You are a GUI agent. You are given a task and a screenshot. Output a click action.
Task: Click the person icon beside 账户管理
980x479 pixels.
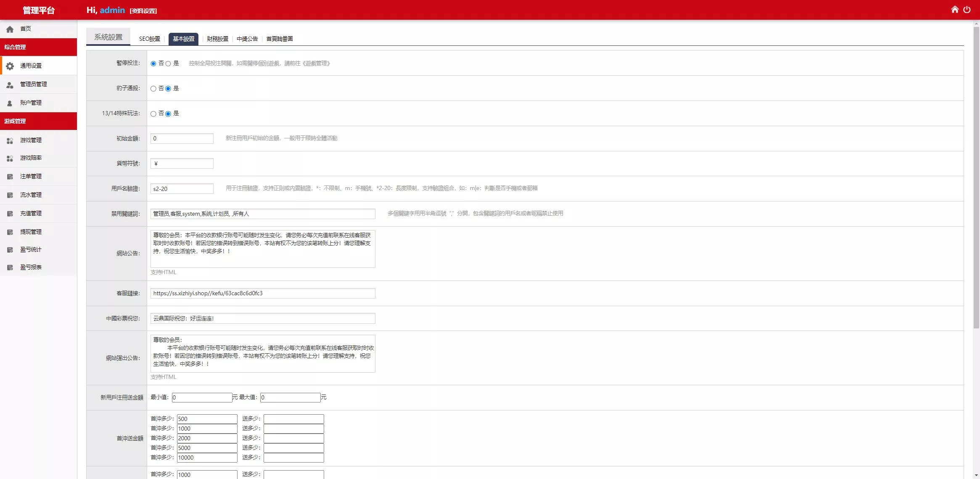(10, 103)
